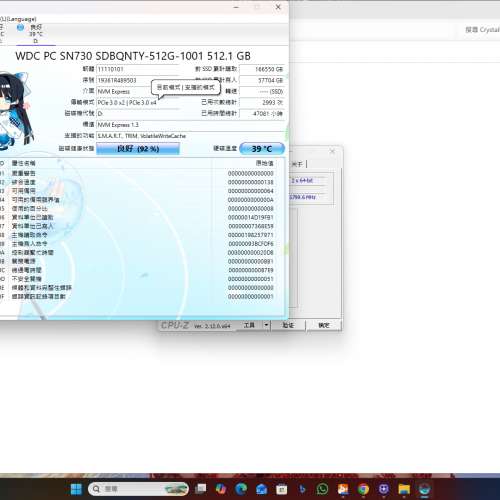
Task: Click the 良好 (92 %) health status button
Action: (138, 149)
